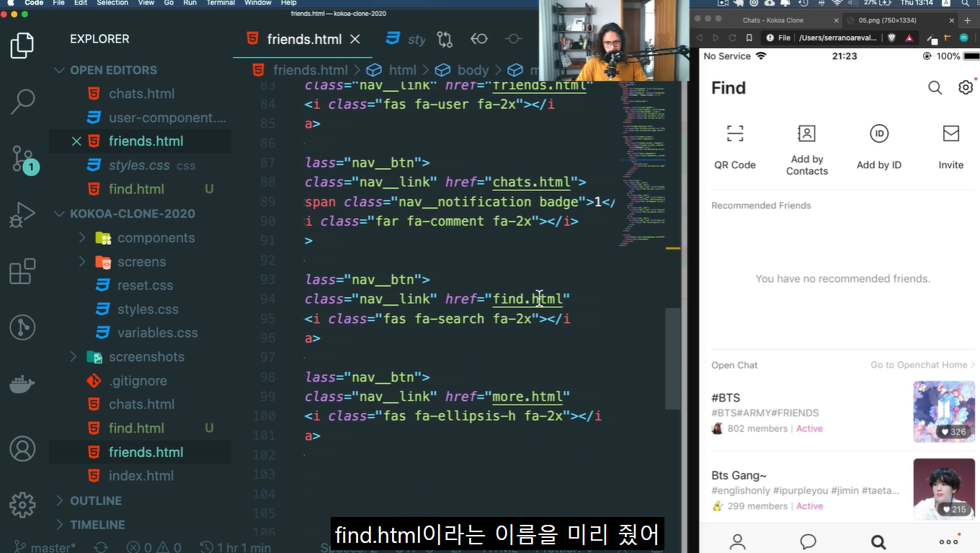Close friends.html in the Open Editors list
This screenshot has width=980, height=553.
[76, 141]
